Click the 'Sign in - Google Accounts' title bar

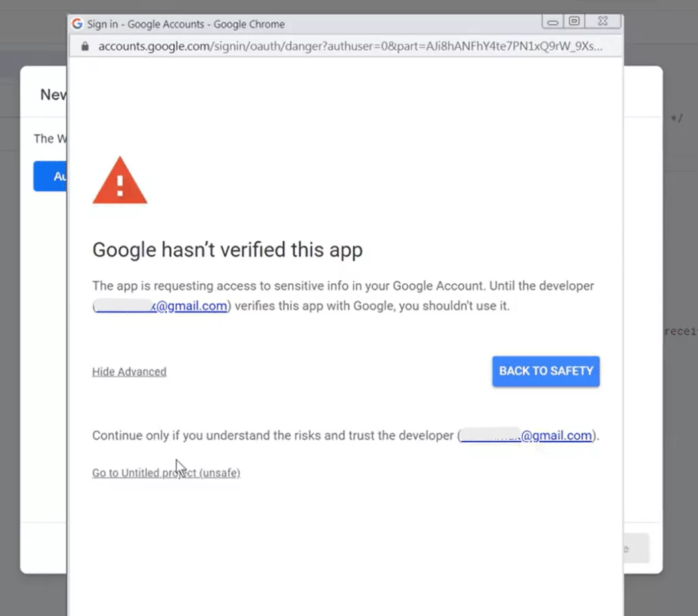(185, 24)
